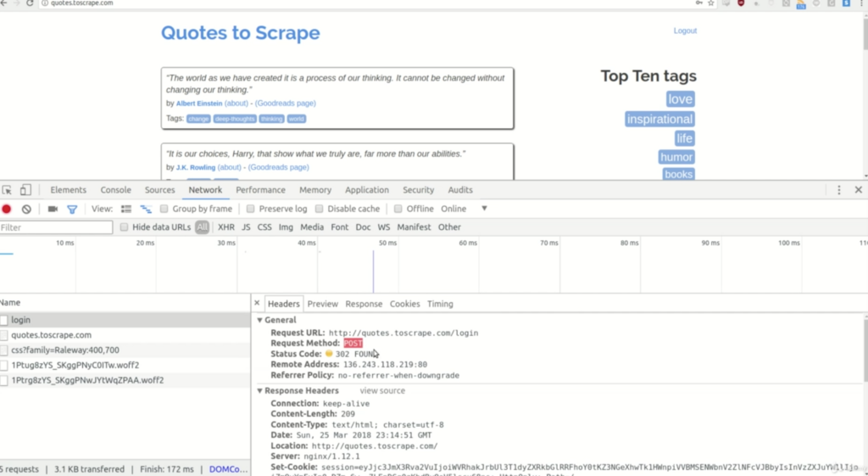
Task: Toggle the device toolbar icon
Action: (x=25, y=190)
